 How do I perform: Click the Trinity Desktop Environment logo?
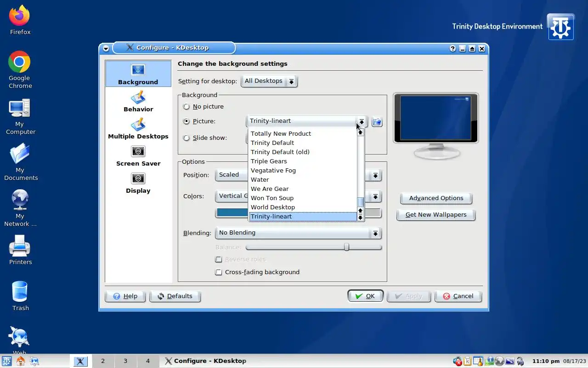[560, 27]
